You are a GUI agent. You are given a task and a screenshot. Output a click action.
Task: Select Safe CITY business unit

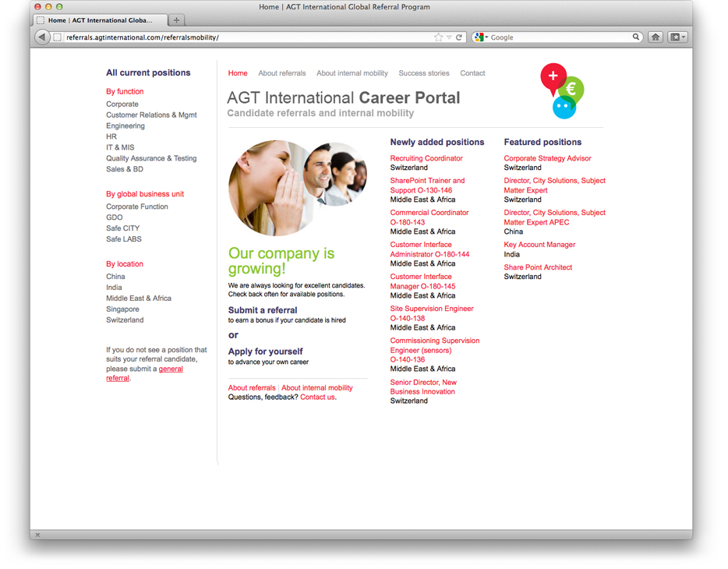(122, 228)
